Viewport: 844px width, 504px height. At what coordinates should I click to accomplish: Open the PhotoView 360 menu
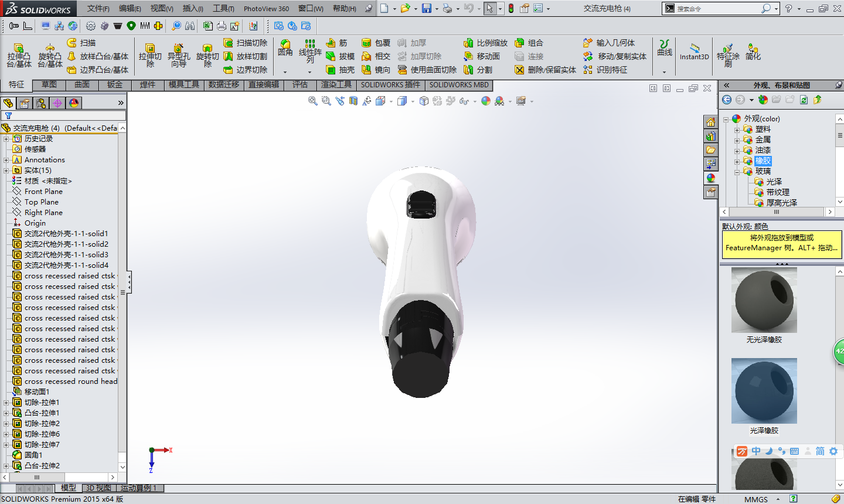266,8
